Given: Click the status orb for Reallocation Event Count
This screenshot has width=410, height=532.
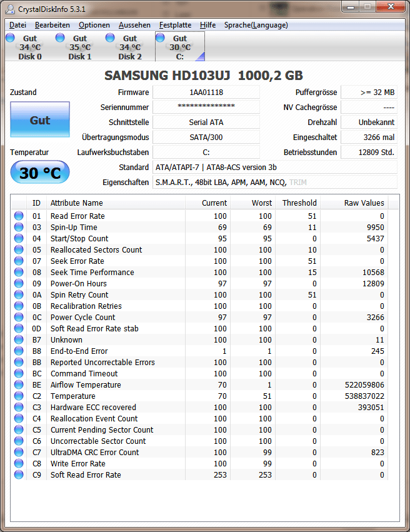Looking at the screenshot, I should (x=19, y=418).
